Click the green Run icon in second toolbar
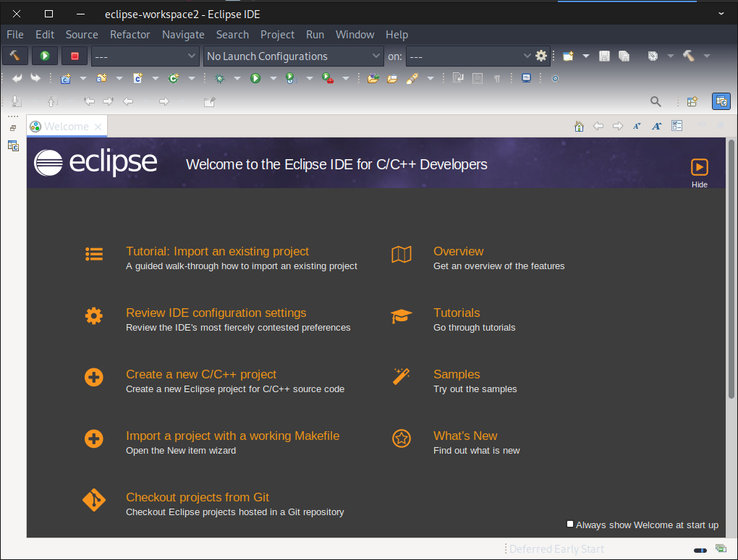This screenshot has width=738, height=560. pos(255,79)
